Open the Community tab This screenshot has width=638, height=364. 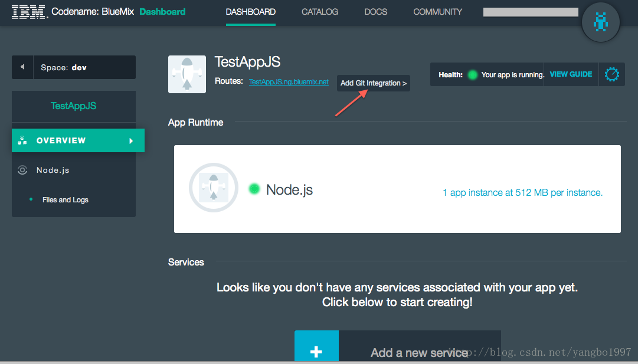[438, 12]
